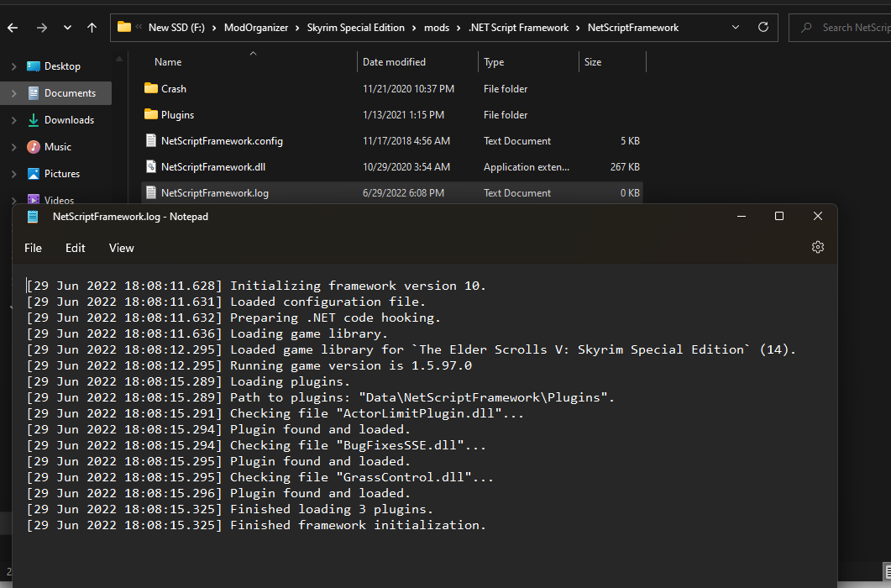Click NetScriptFramework breadcrumb segment

633,27
